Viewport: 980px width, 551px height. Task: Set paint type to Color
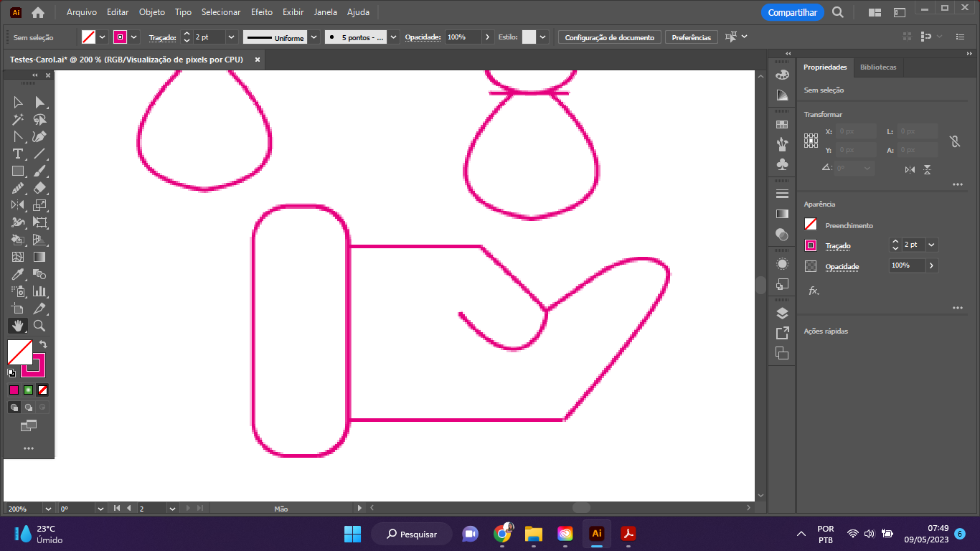point(14,390)
